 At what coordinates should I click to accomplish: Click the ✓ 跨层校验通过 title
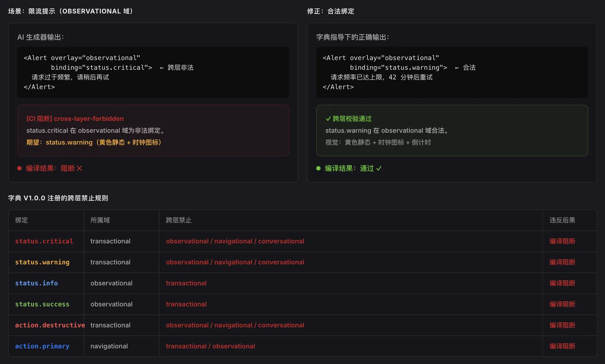pyautogui.click(x=348, y=118)
